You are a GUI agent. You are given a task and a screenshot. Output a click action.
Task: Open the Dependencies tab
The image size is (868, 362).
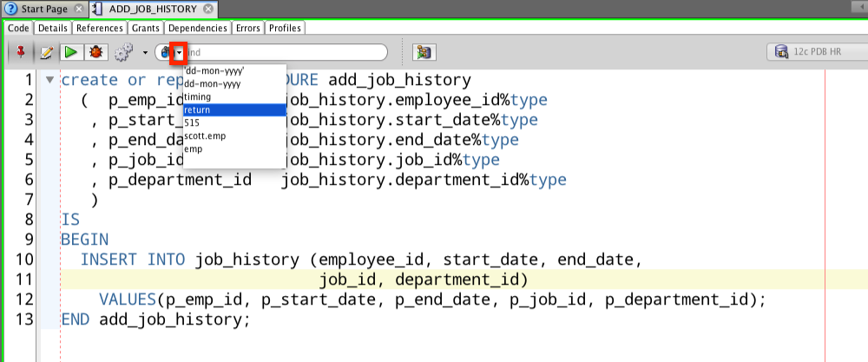(198, 28)
